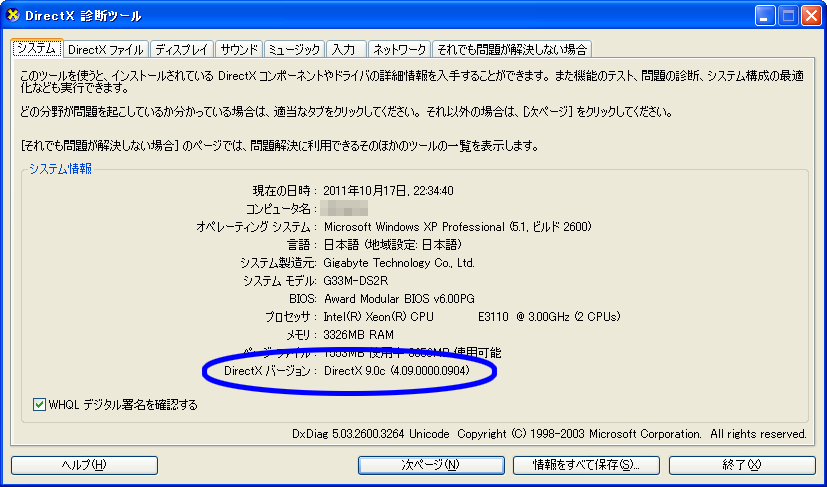Minimize the DirectX 診断ツール window

(x=765, y=16)
